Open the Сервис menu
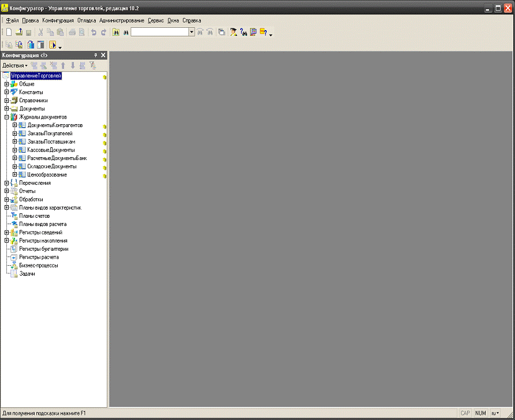This screenshot has height=420, width=515. [x=156, y=20]
